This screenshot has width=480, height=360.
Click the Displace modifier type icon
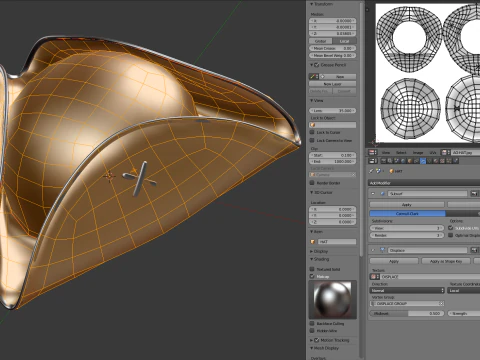click(383, 250)
